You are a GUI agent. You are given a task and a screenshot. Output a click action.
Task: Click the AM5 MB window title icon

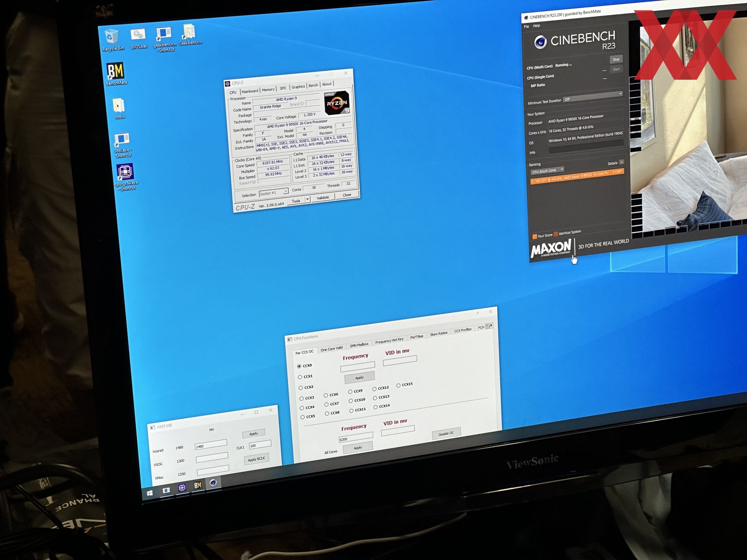pyautogui.click(x=153, y=427)
